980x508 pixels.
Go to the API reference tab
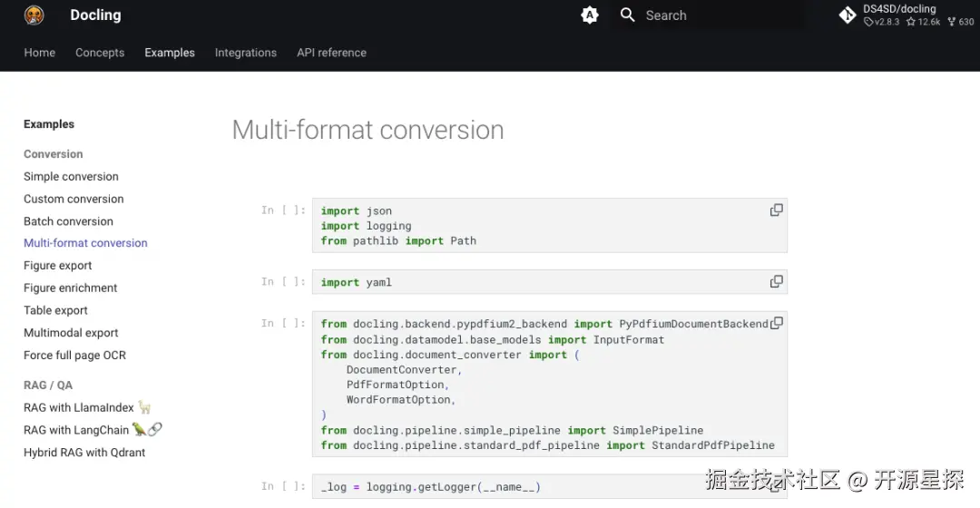click(x=331, y=53)
